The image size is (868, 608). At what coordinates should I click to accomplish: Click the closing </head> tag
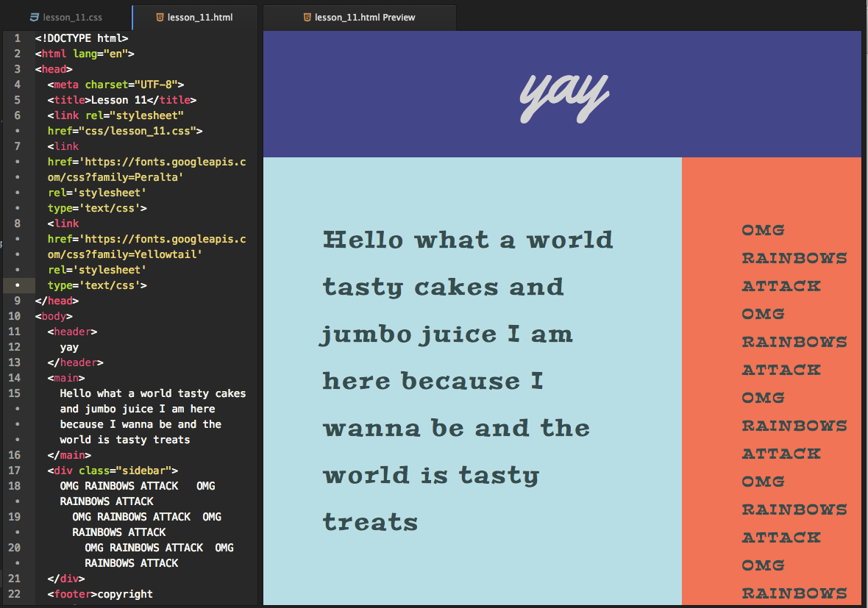coord(57,301)
